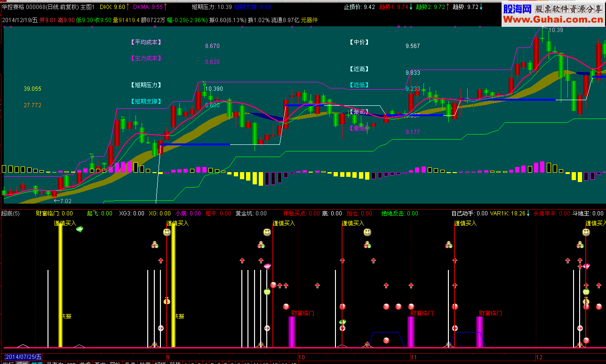Viewport: 606px width, 364px height.
Task: Click 短期压力: 10.39 in header
Action: point(212,7)
